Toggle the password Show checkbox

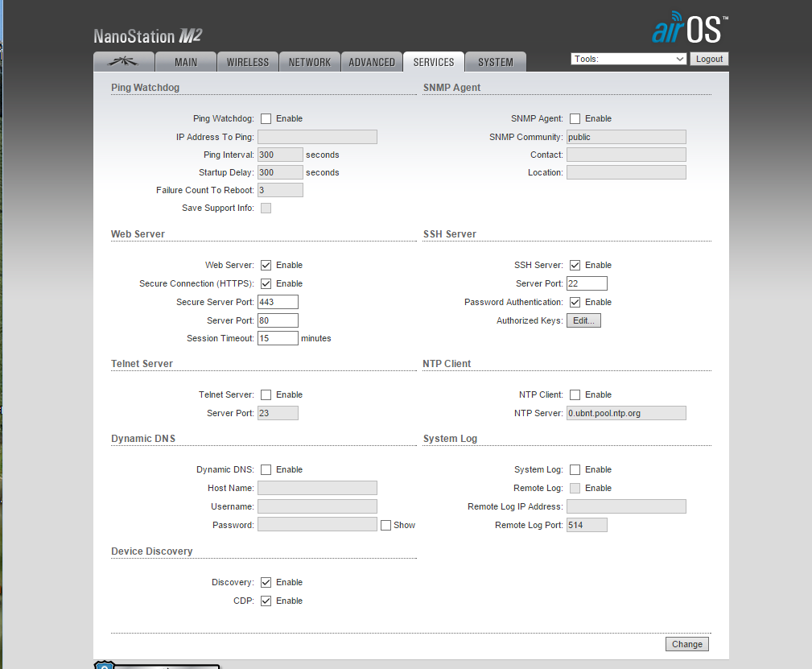pyautogui.click(x=386, y=525)
